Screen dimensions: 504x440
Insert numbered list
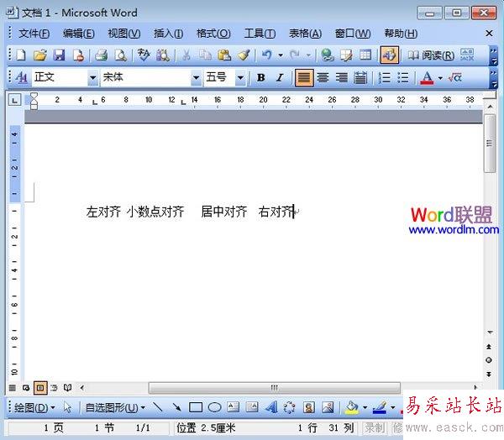pos(385,77)
